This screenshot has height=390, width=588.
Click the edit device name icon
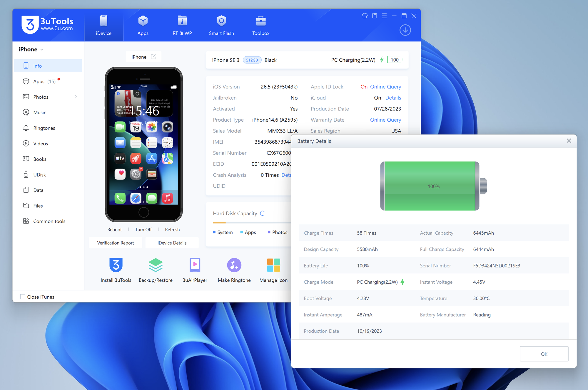[x=153, y=57]
